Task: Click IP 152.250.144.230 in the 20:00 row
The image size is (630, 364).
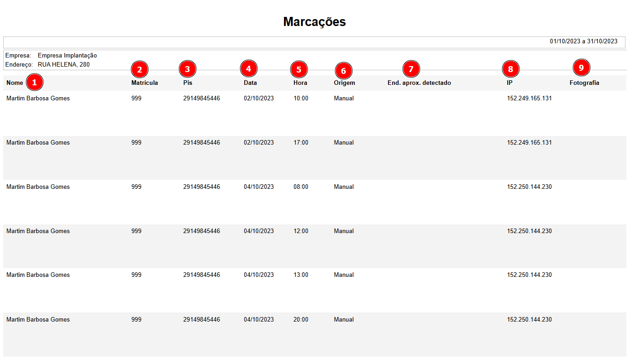Action: (529, 320)
